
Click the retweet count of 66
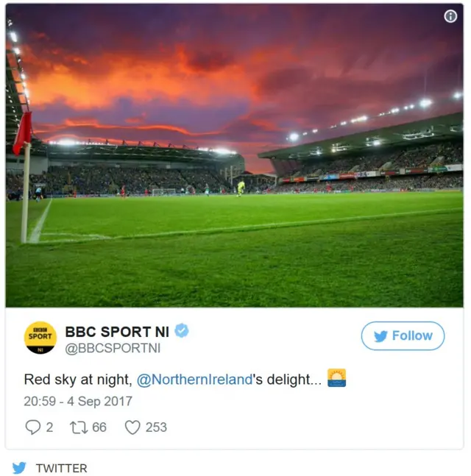[x=99, y=427]
